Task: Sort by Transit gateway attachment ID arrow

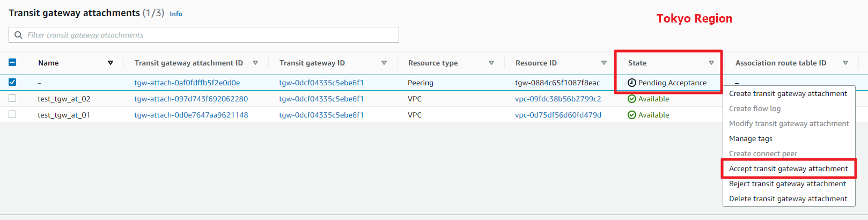Action: tap(255, 63)
